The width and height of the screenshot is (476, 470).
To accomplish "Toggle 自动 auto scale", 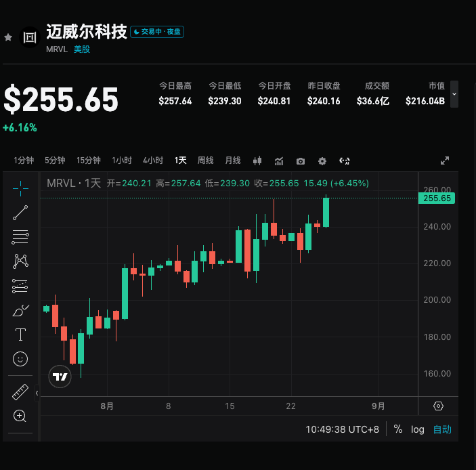I will click(442, 429).
